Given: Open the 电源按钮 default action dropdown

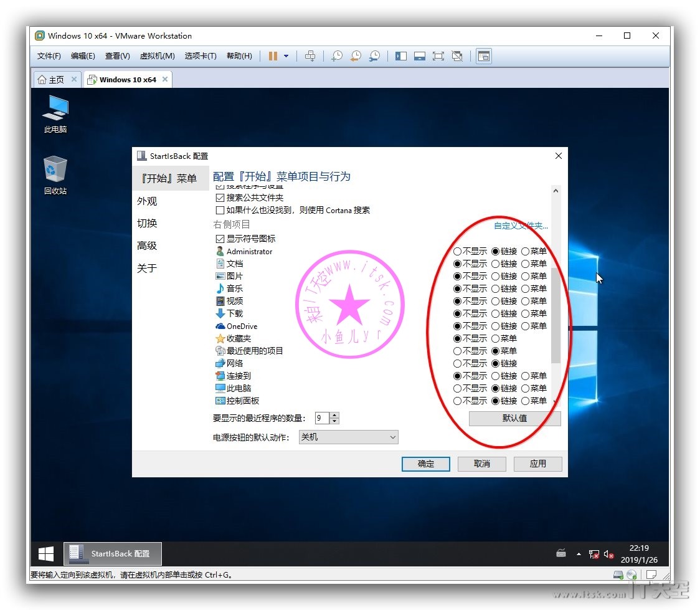Looking at the screenshot, I should pos(348,437).
